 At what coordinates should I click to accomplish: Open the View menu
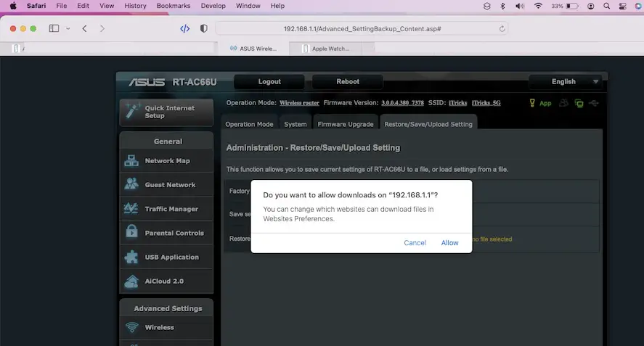click(107, 6)
